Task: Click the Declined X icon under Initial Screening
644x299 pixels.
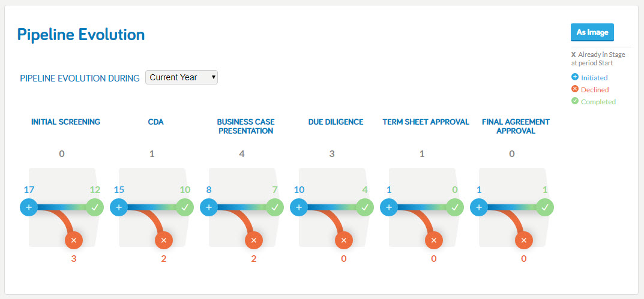Action: [74, 240]
